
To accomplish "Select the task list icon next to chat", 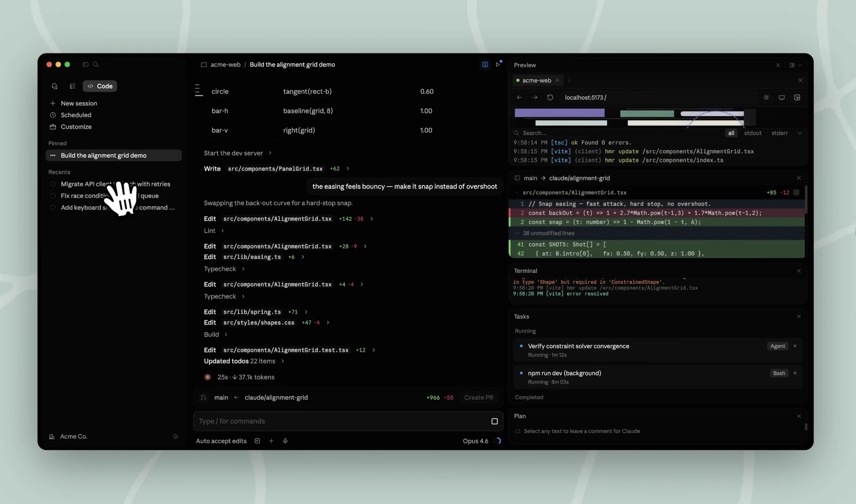I will click(72, 86).
